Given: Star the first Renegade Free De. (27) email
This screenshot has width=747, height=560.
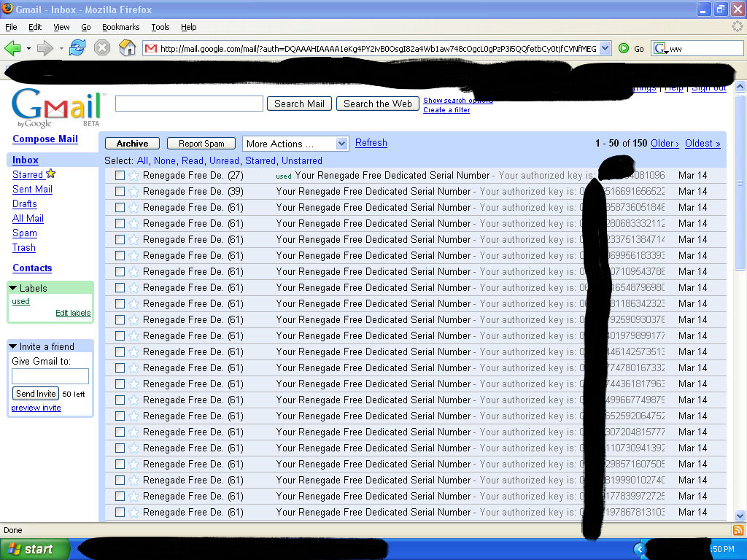Looking at the screenshot, I should tap(133, 176).
